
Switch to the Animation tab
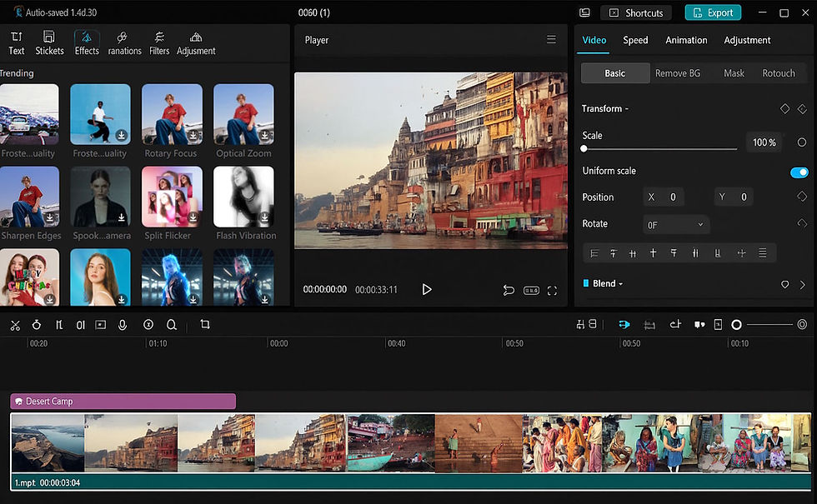686,40
